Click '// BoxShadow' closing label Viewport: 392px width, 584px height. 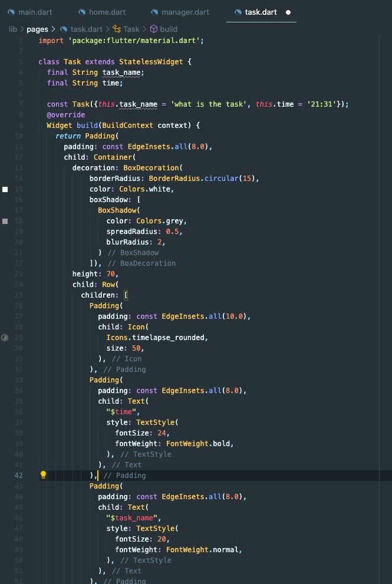[133, 253]
